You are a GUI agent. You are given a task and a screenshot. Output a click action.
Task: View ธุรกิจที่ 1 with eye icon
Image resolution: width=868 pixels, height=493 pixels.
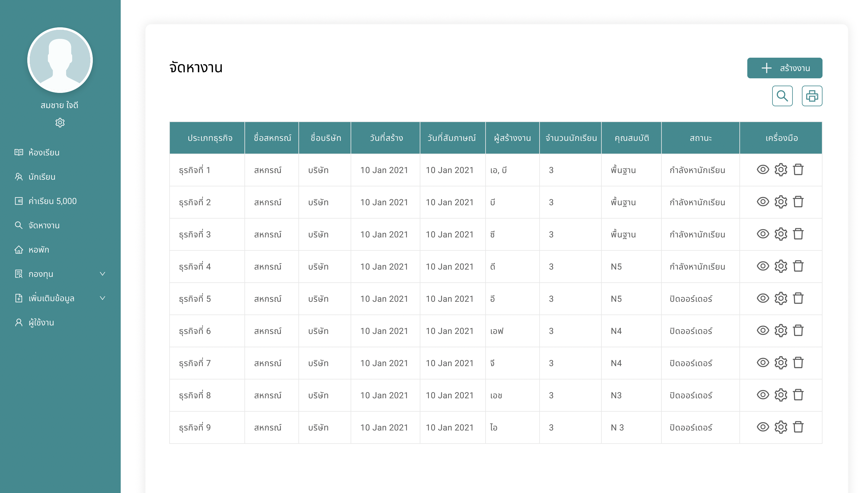pyautogui.click(x=763, y=170)
